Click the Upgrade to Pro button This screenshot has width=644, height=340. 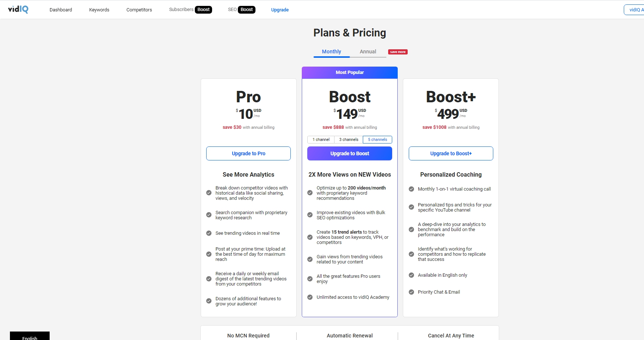pyautogui.click(x=248, y=153)
